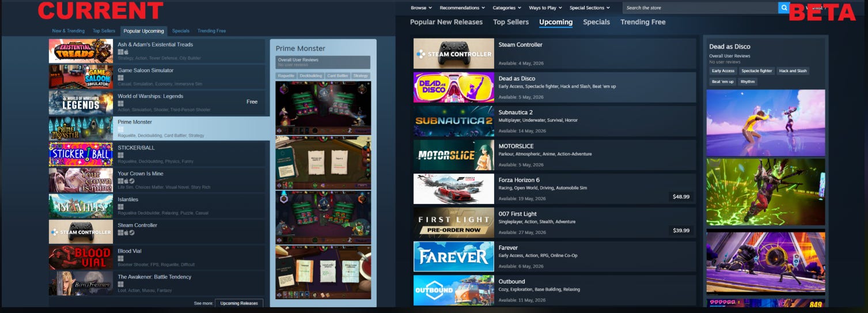The image size is (868, 313).
Task: Select the New & Trending tab in Current
Action: pyautogui.click(x=68, y=31)
